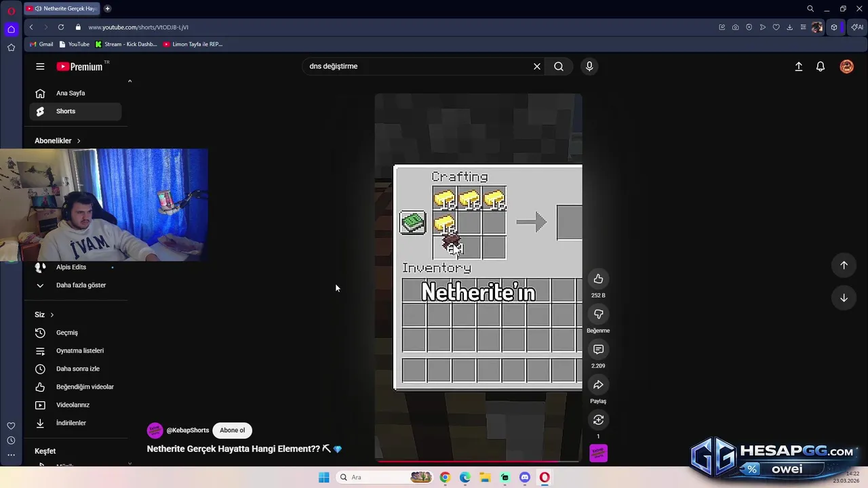868x488 pixels.
Task: Start voice search with microphone icon
Action: pyautogui.click(x=589, y=66)
